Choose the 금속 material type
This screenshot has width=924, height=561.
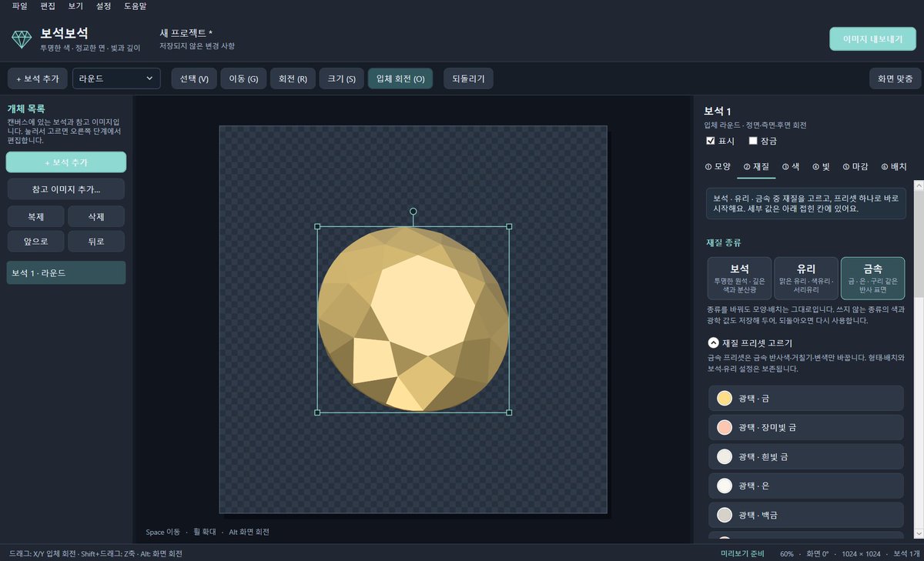tap(872, 278)
